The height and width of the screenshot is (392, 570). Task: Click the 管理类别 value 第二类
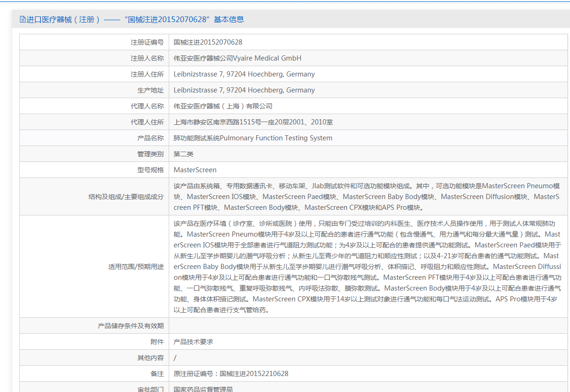point(183,154)
